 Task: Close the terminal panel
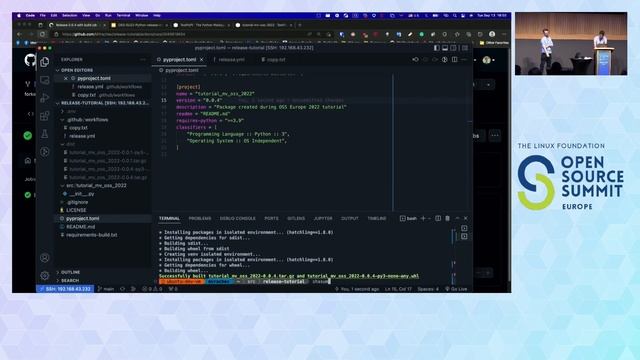click(466, 218)
